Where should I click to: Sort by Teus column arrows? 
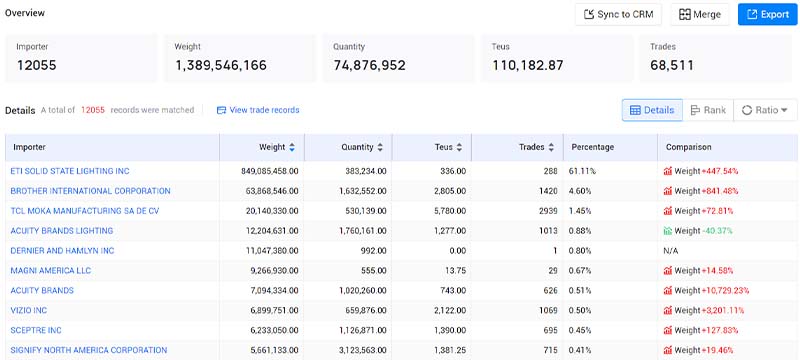[x=459, y=147]
